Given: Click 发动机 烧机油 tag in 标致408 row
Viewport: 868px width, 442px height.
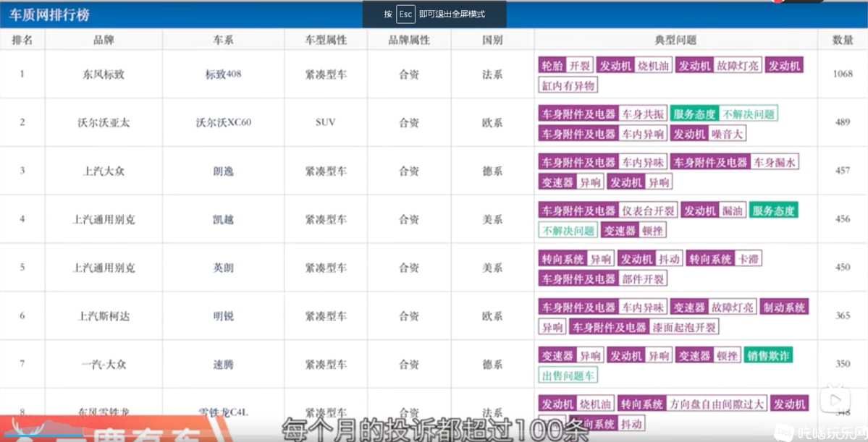Looking at the screenshot, I should [634, 66].
